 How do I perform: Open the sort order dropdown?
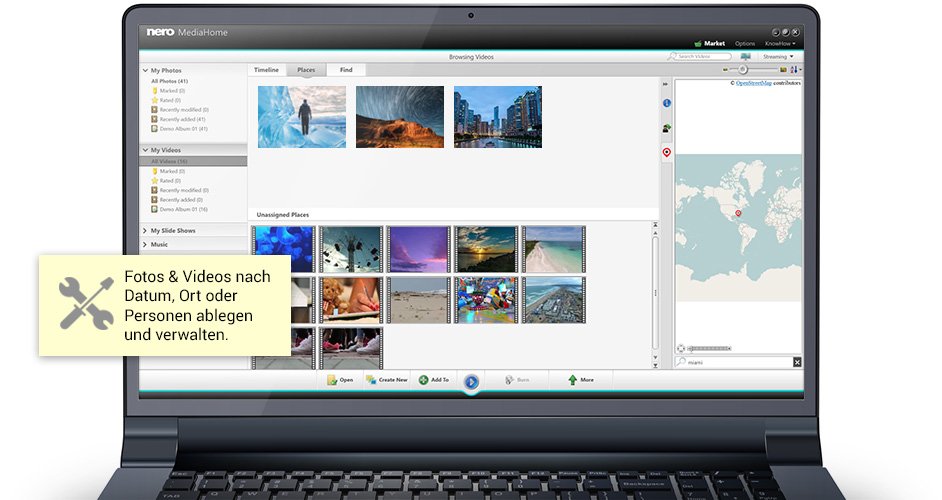[x=795, y=70]
